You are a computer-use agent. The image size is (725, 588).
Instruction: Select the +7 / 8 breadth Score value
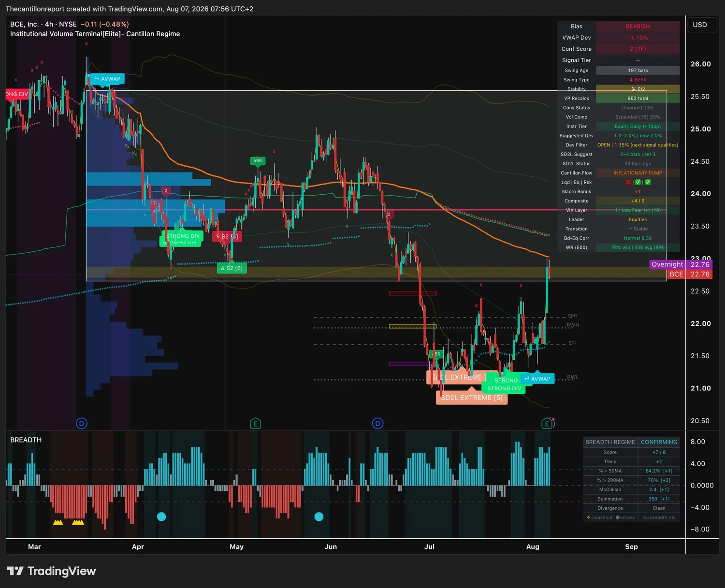(x=659, y=452)
